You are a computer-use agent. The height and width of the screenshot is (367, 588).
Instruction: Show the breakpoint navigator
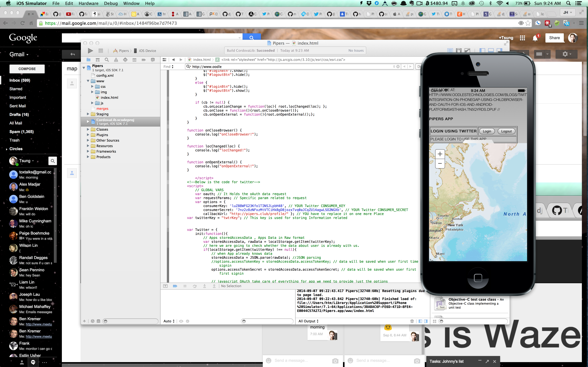(x=144, y=60)
